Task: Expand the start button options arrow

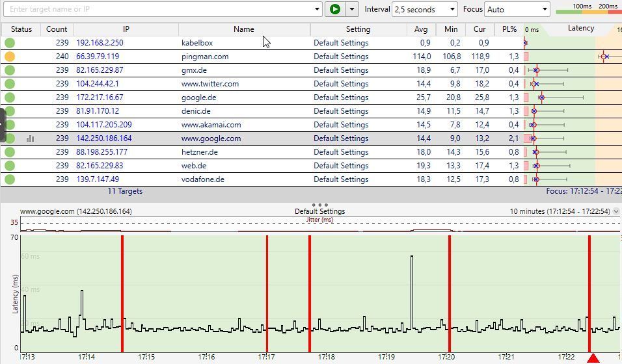Action: [x=352, y=9]
